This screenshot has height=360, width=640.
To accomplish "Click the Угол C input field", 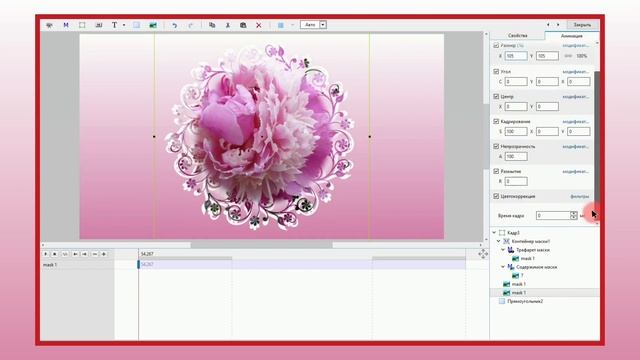I will pos(516,82).
